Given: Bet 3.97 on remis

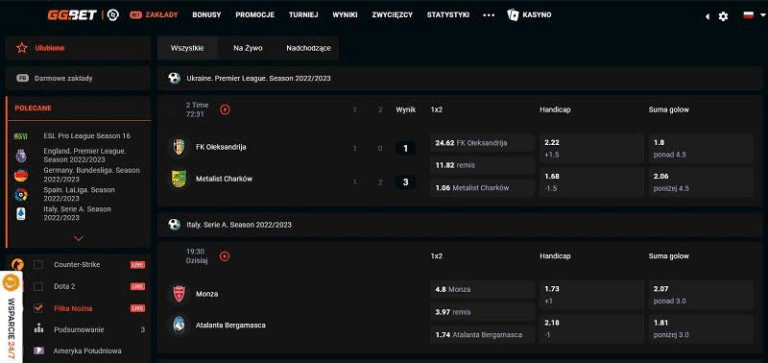Looking at the screenshot, I should [x=482, y=312].
